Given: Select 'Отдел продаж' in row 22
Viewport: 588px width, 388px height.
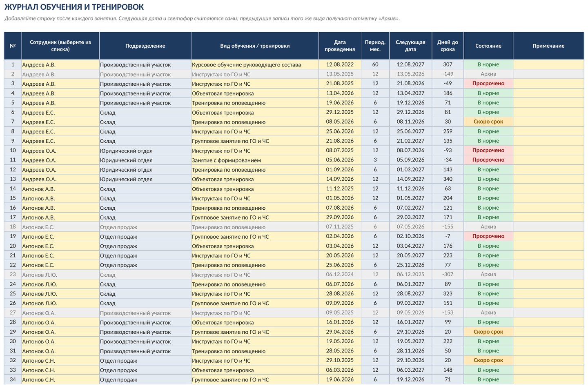Looking at the screenshot, I should pos(145,265).
